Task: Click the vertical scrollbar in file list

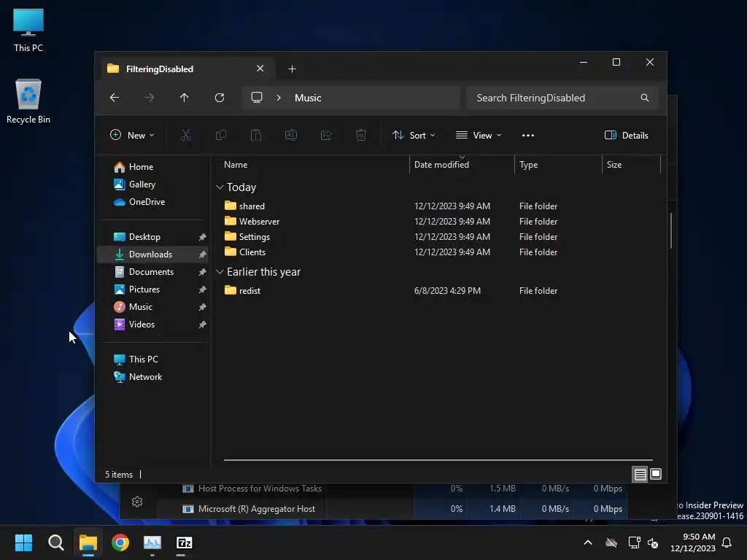Action: [x=671, y=230]
